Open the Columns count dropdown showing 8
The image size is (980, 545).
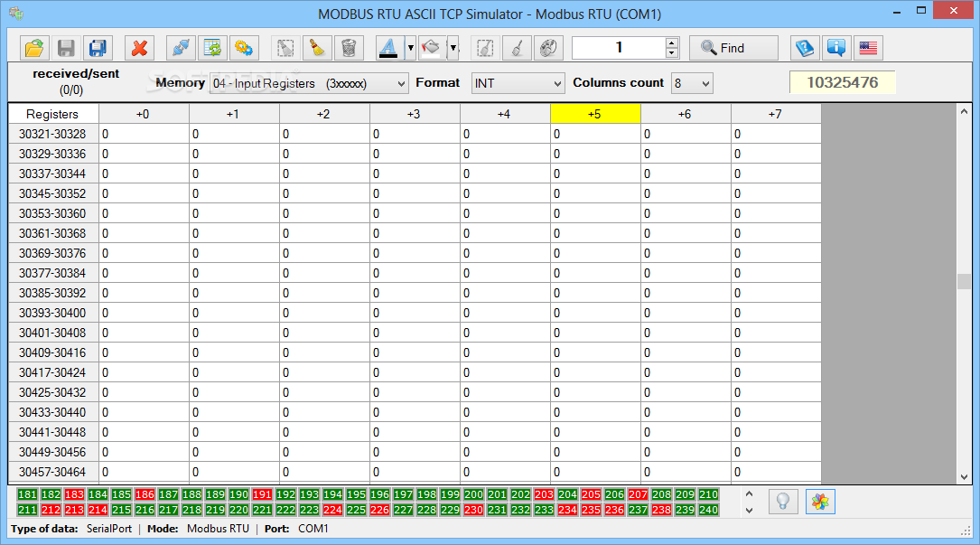pyautogui.click(x=693, y=83)
